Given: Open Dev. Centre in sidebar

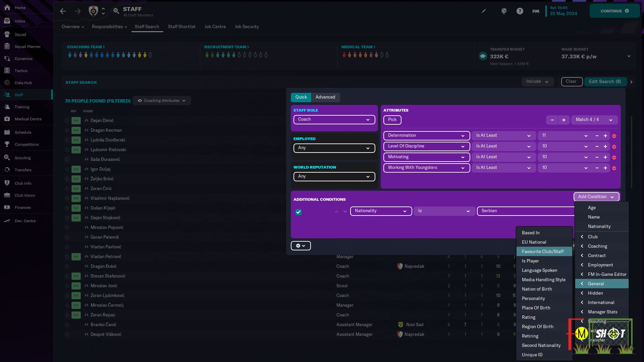Looking at the screenshot, I should pos(25,221).
